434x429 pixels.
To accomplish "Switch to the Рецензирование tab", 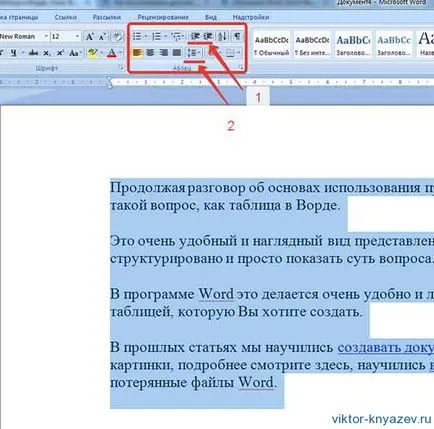I will (163, 17).
